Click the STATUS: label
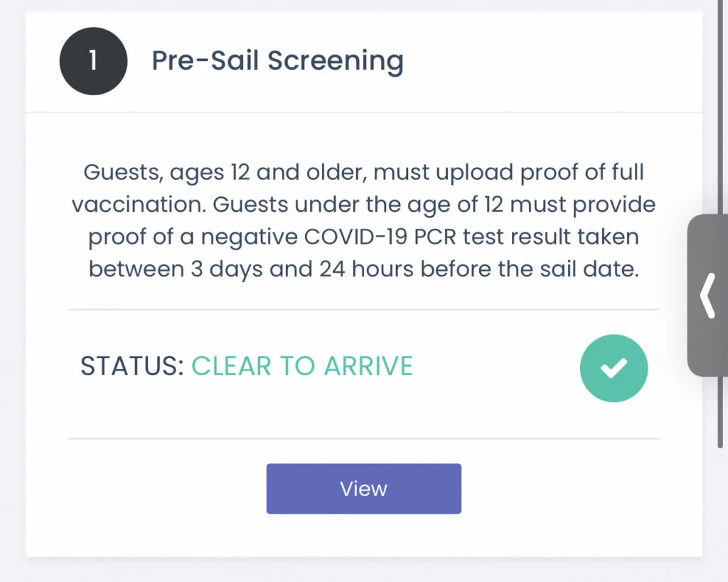Image resolution: width=728 pixels, height=582 pixels. tap(132, 366)
